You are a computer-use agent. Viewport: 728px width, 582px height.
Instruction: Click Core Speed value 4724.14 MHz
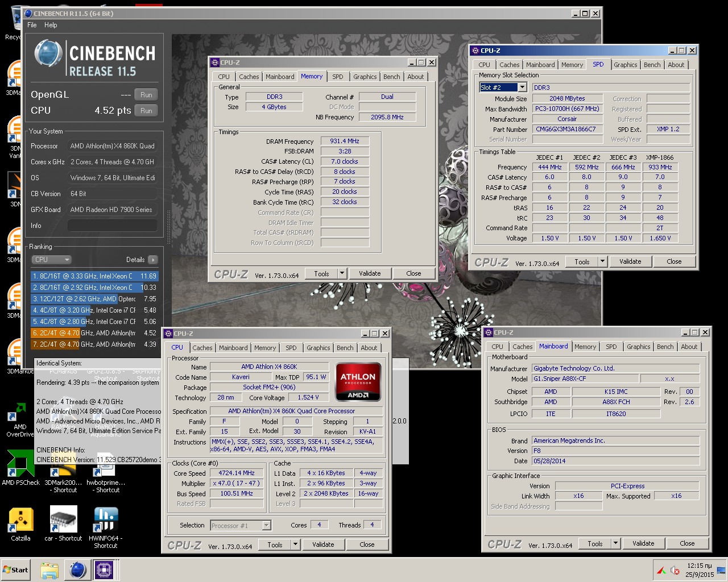click(237, 473)
